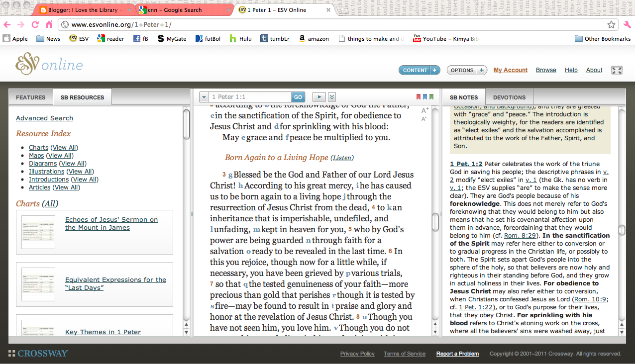Open the Privacy Policy link
Screen dimensions: 635x364
pyautogui.click(x=357, y=354)
